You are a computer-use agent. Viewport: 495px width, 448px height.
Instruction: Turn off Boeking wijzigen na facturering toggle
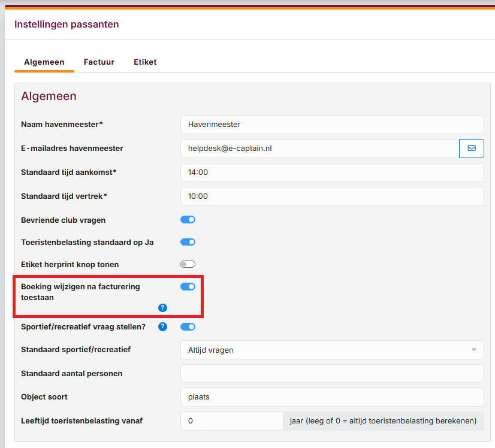pyautogui.click(x=188, y=287)
